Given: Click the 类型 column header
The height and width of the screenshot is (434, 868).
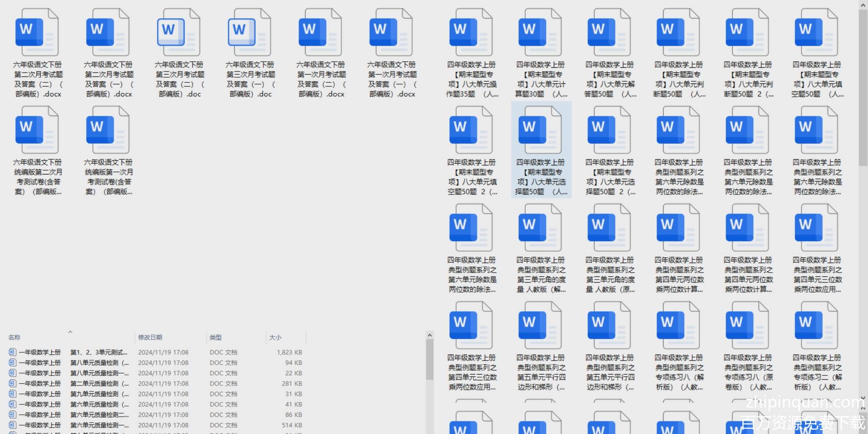Looking at the screenshot, I should [216, 337].
